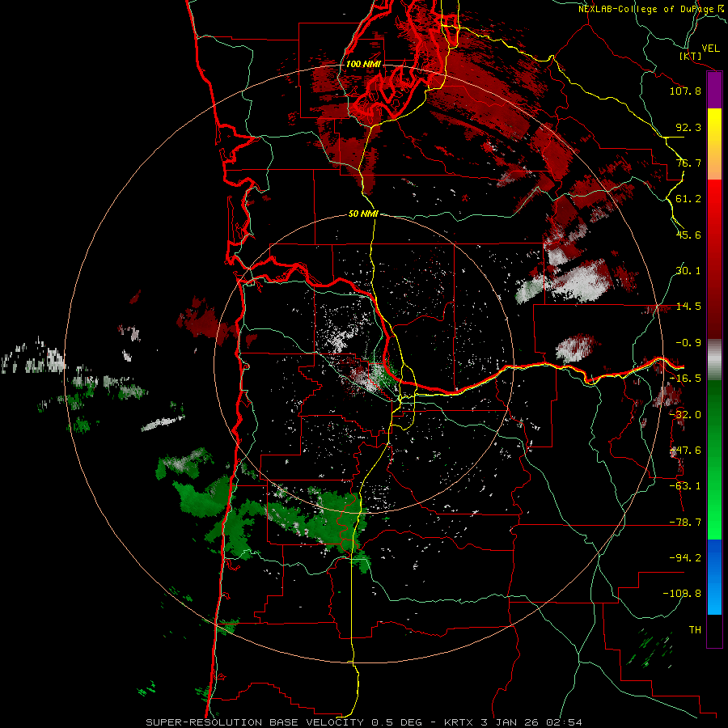Pick the green segment of the velocity scale
Viewport: 728px width, 728px height.
click(714, 459)
